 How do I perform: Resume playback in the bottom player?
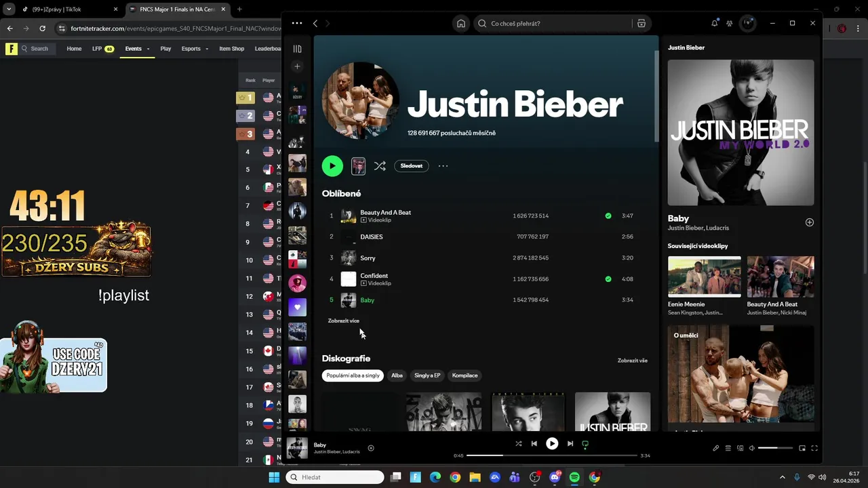point(552,444)
